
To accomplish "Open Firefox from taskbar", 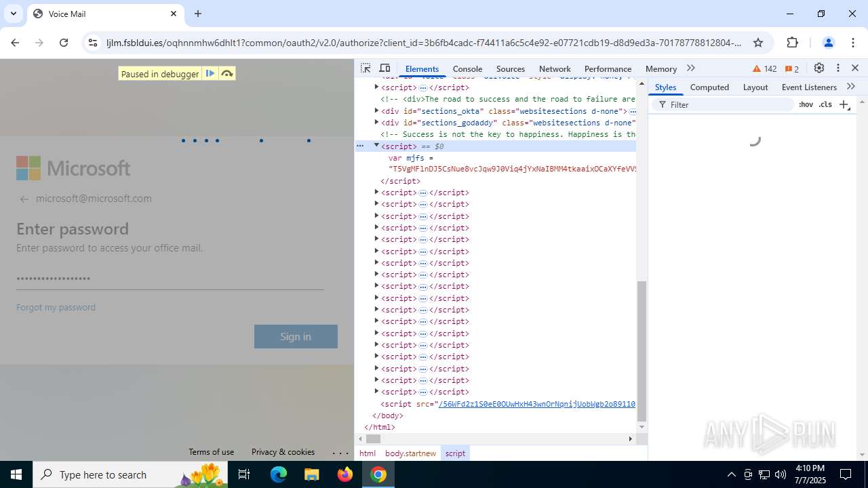I will [x=345, y=474].
